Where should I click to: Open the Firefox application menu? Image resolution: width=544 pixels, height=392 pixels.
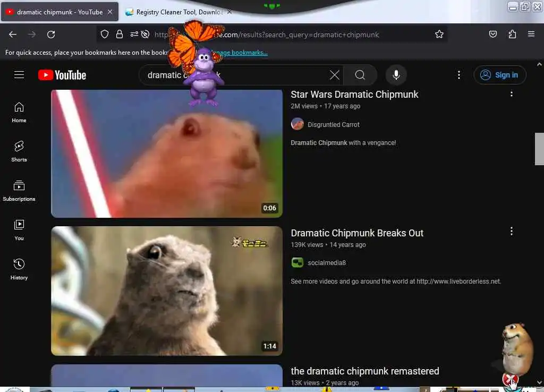click(531, 34)
